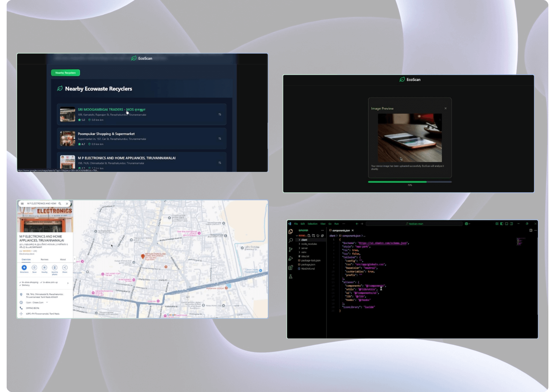Open the File menu in VS Code
This screenshot has width=555, height=392.
point(296,224)
